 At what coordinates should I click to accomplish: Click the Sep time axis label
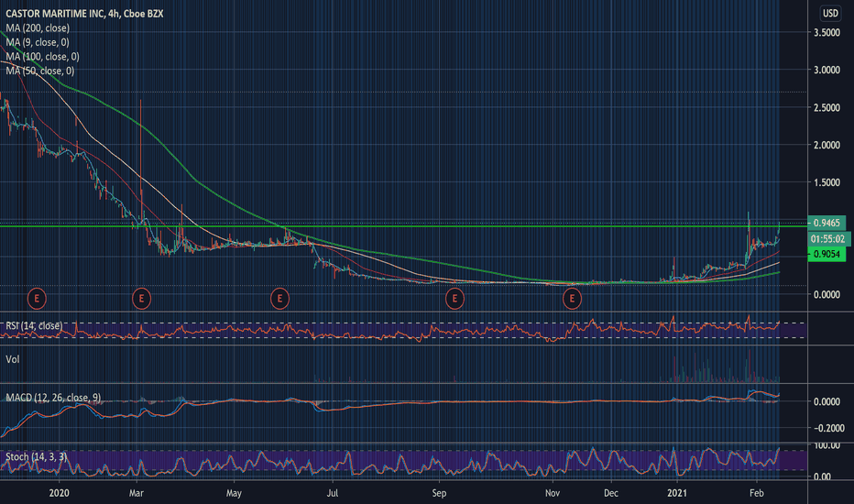pos(439,493)
